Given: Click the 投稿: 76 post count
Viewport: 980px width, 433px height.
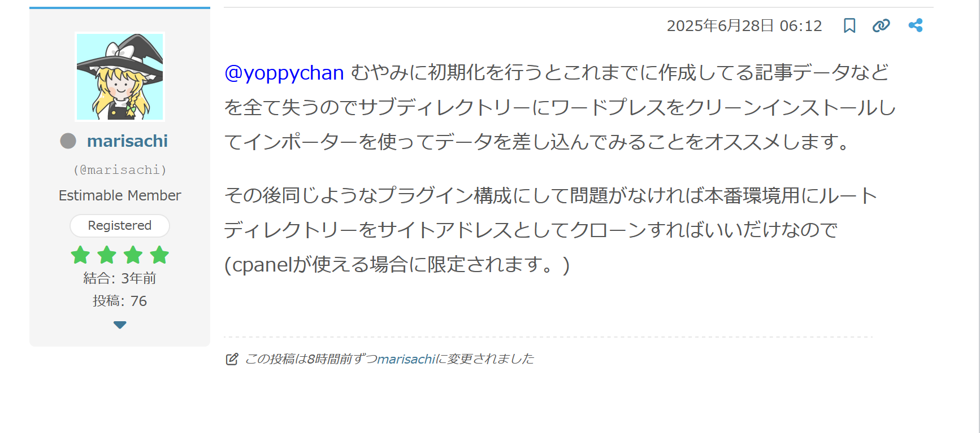Looking at the screenshot, I should click(x=120, y=301).
